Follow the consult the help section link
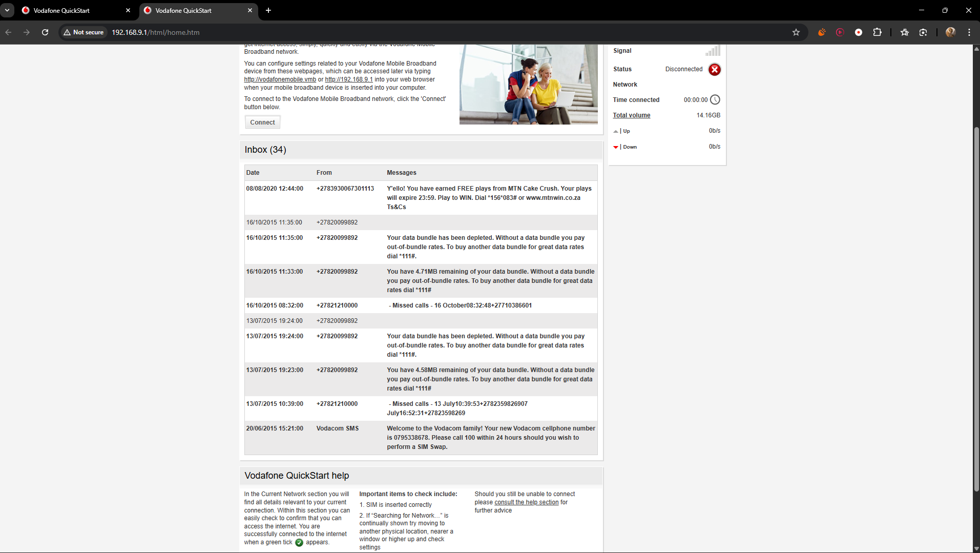The height and width of the screenshot is (553, 980). tap(526, 502)
